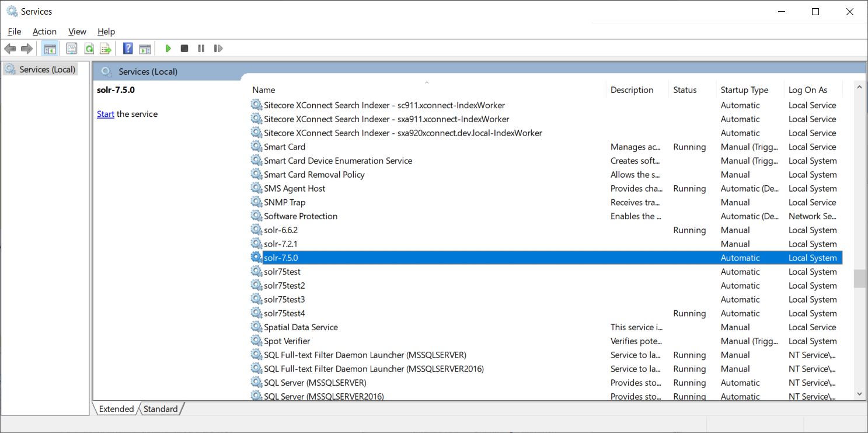Click the Start the service link
This screenshot has height=433, width=868.
pyautogui.click(x=105, y=114)
